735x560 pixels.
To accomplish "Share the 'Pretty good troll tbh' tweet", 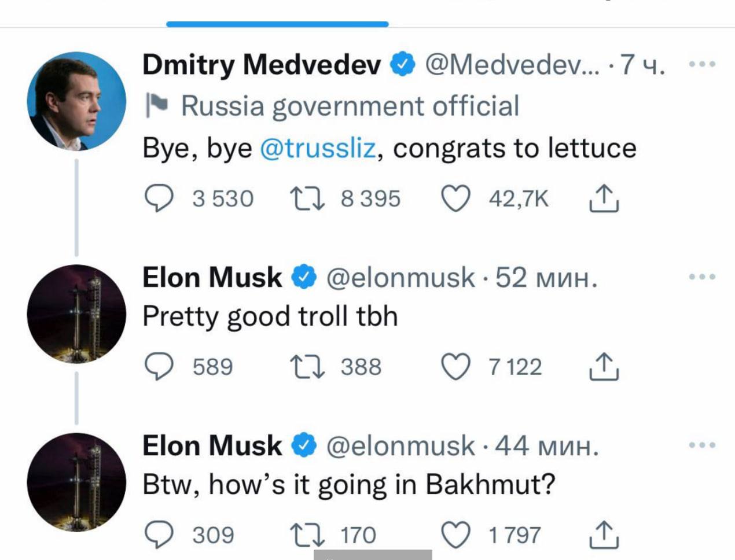I will click(604, 367).
